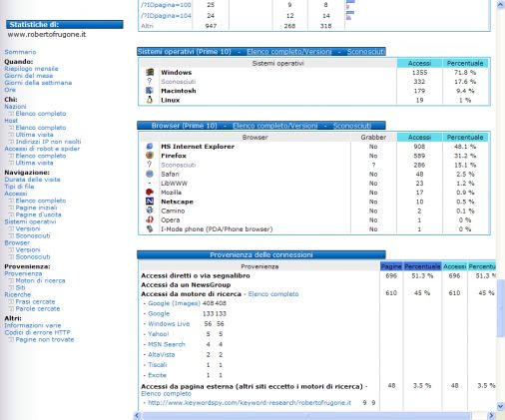505x420 pixels.
Task: Click www.robertofrugone.it site name
Action: point(47,34)
